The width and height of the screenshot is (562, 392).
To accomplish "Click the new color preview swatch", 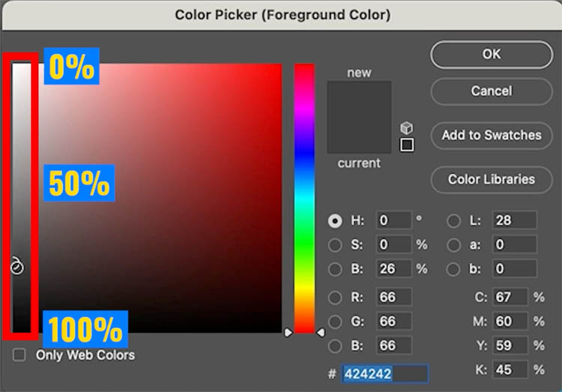I will [359, 100].
